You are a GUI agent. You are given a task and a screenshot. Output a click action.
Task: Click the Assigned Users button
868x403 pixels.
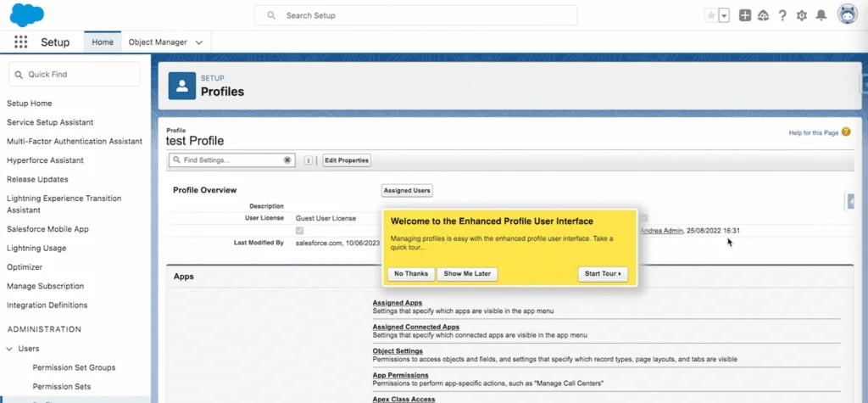tap(407, 190)
